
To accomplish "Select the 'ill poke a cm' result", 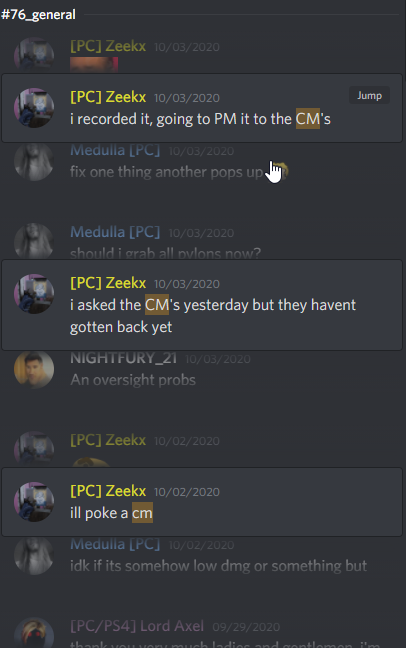I will 202,502.
